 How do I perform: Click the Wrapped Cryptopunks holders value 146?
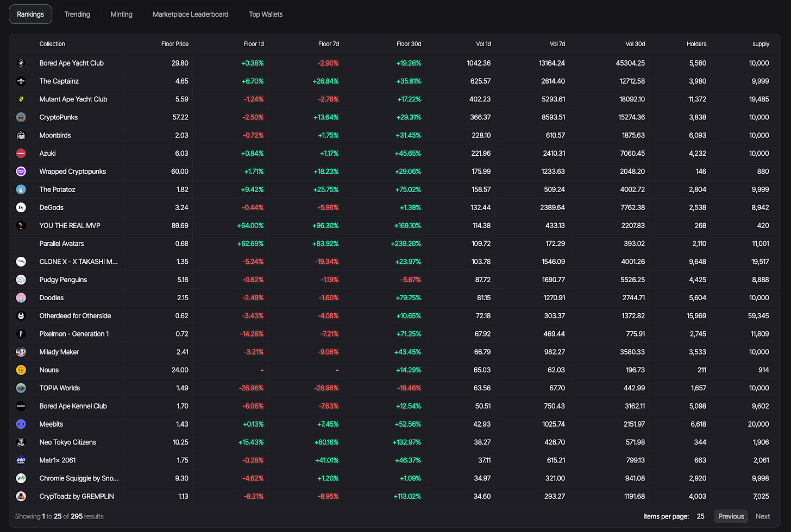point(701,172)
